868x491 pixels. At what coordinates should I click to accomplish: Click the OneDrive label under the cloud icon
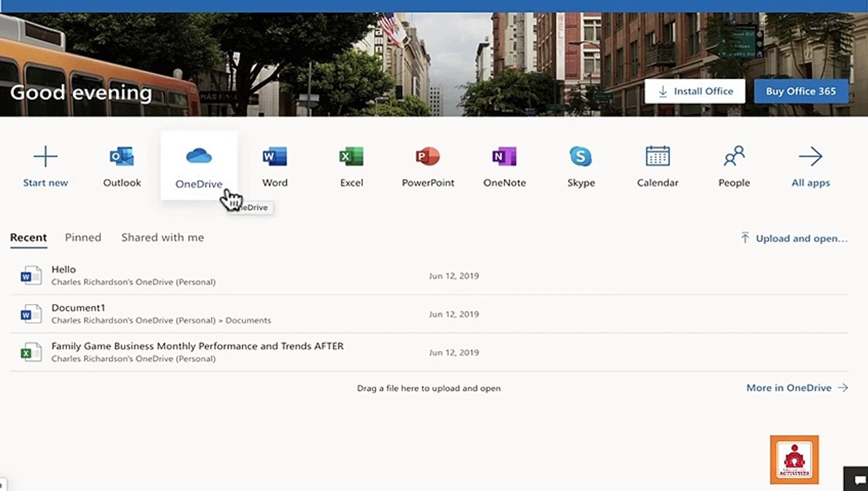point(199,183)
